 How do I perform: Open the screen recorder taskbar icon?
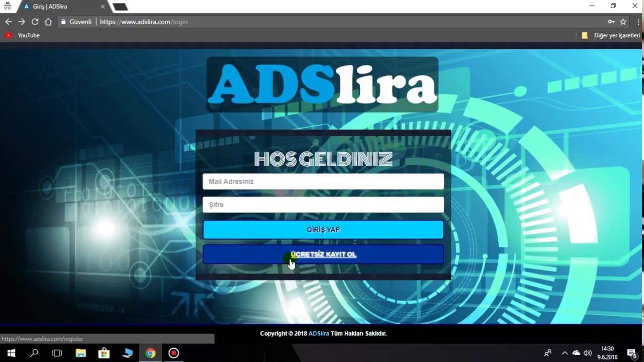coord(174,353)
